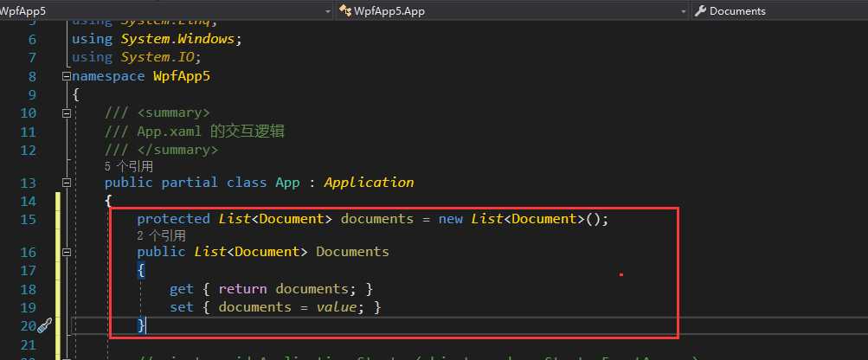Collapse the summary comment block on line 10
The image size is (868, 360).
coord(67,113)
